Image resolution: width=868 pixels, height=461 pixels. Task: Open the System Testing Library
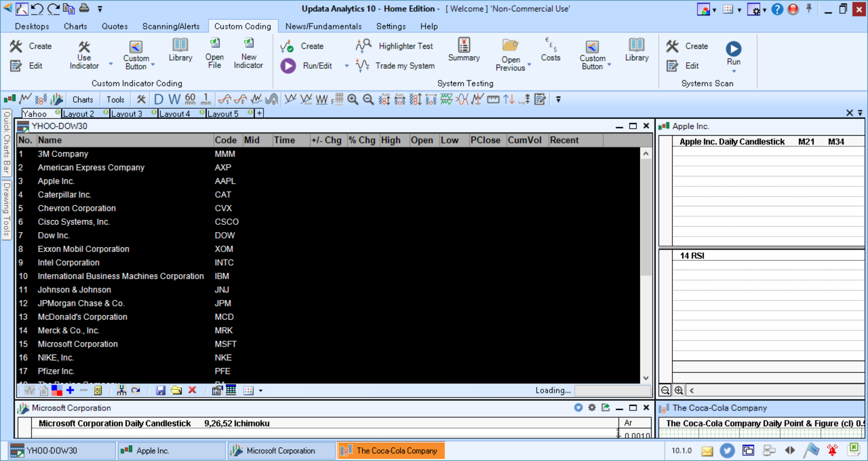[637, 50]
